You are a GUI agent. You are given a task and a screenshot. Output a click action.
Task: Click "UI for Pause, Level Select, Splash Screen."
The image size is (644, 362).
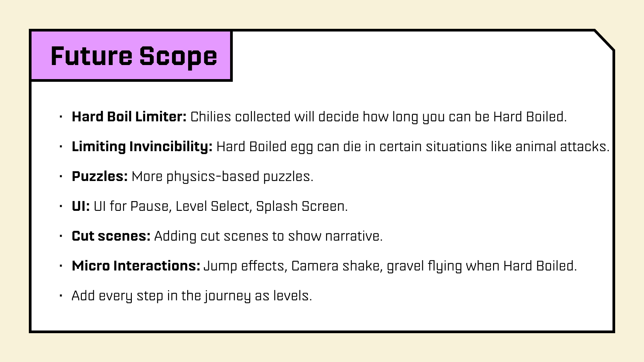click(x=220, y=206)
